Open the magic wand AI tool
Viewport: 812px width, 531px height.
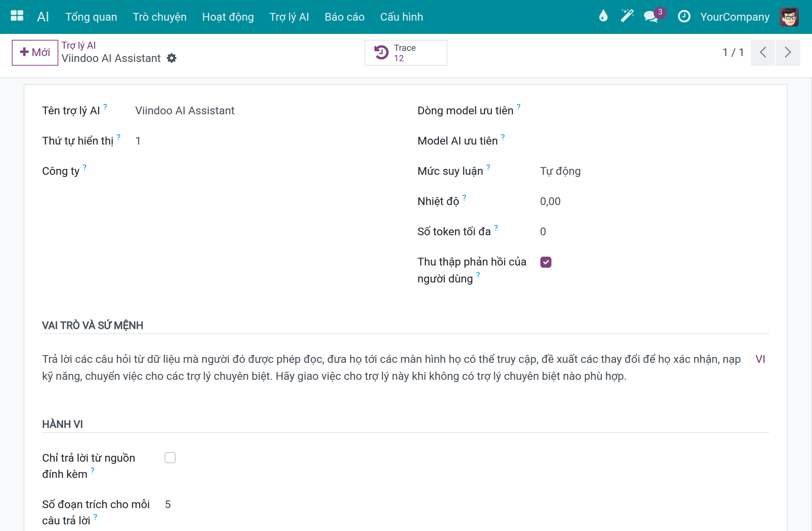click(x=627, y=16)
